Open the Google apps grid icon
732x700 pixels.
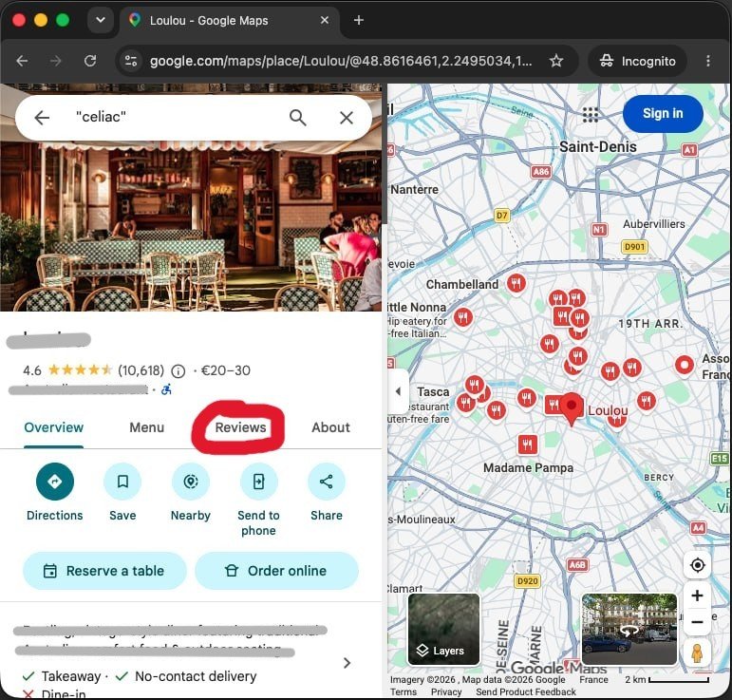tap(591, 114)
